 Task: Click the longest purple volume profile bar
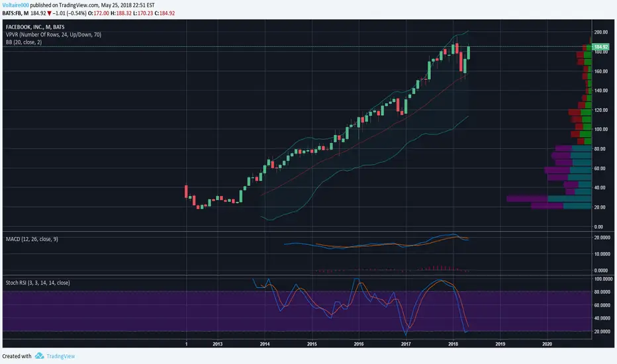point(527,199)
